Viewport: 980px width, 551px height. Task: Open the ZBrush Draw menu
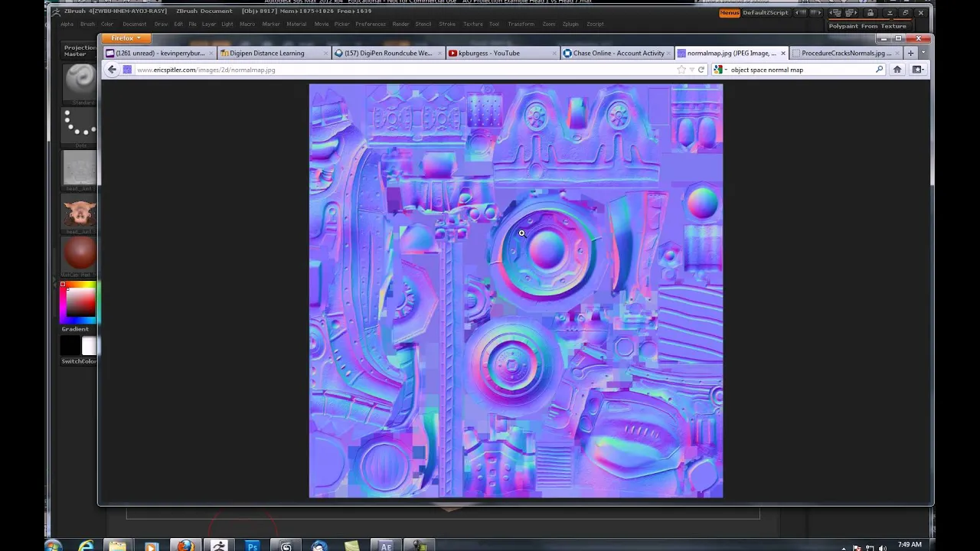[161, 24]
